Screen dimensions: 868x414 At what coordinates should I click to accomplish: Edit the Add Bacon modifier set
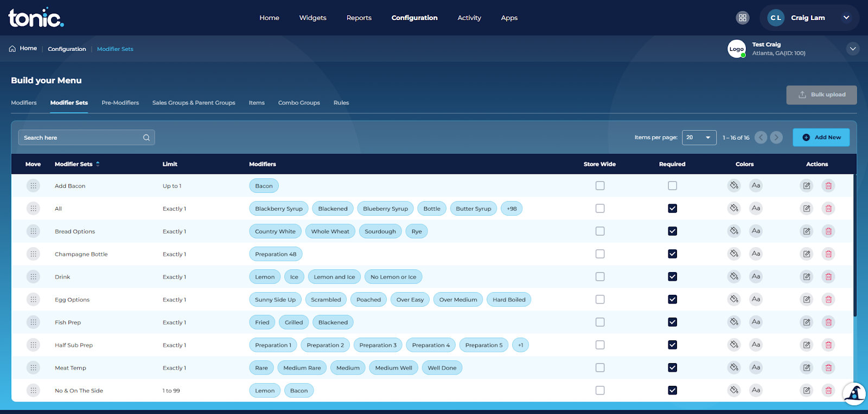pos(807,186)
